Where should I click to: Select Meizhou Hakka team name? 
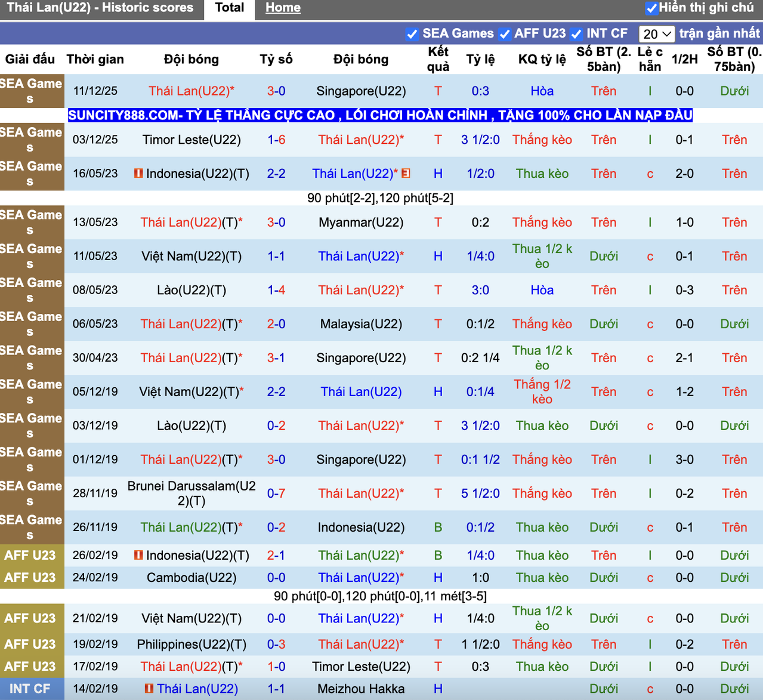point(361,689)
